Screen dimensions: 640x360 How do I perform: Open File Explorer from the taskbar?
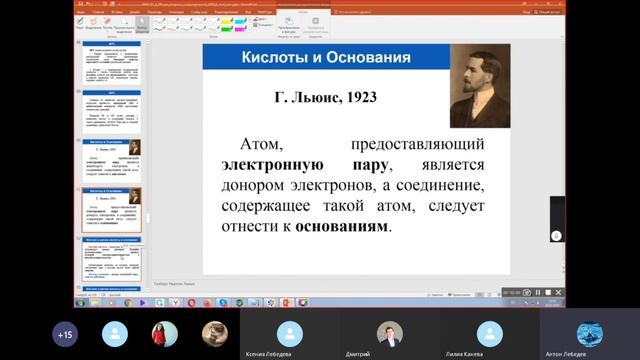click(95, 303)
